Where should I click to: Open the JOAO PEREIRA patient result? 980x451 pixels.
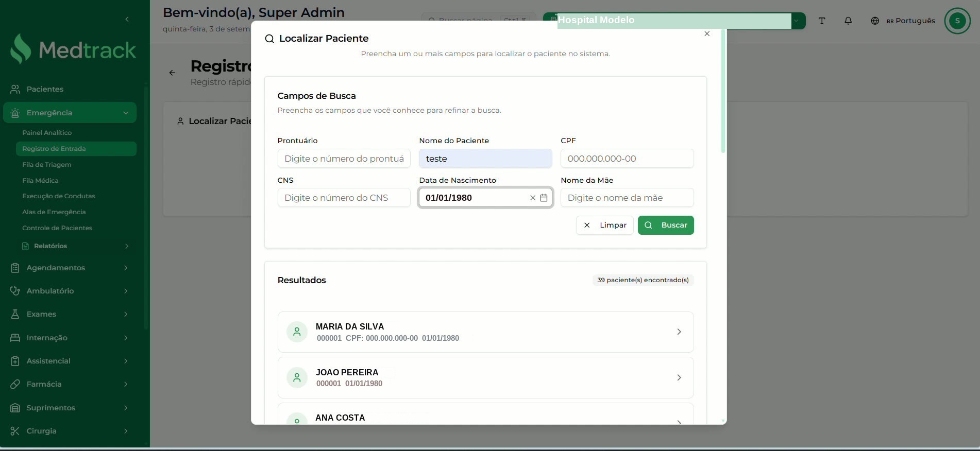coord(485,377)
